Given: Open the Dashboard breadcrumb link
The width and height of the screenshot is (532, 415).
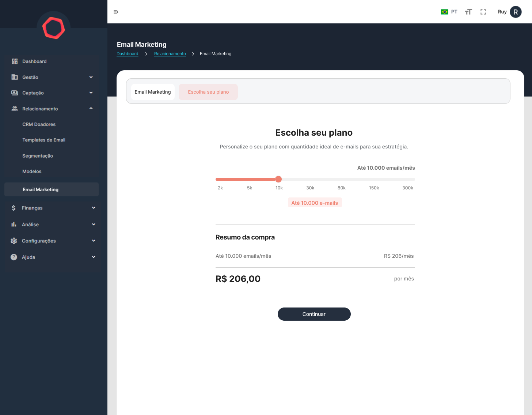Looking at the screenshot, I should (128, 54).
